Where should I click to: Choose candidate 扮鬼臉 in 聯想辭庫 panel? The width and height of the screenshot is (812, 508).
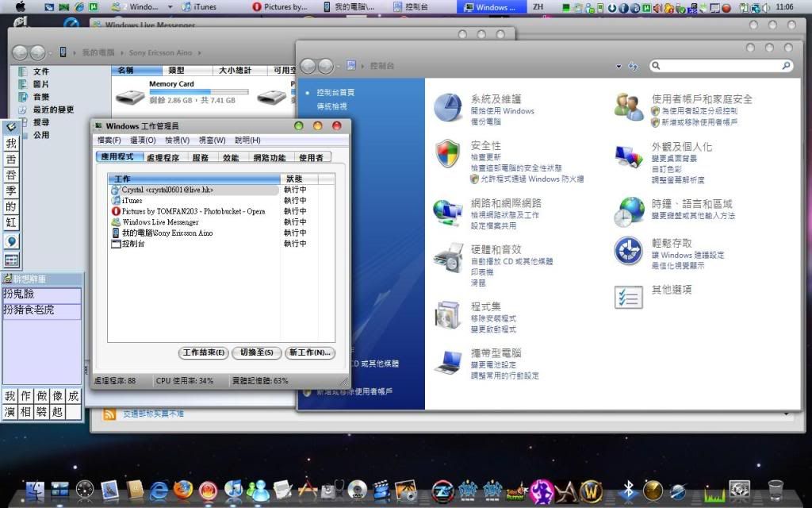[x=42, y=294]
